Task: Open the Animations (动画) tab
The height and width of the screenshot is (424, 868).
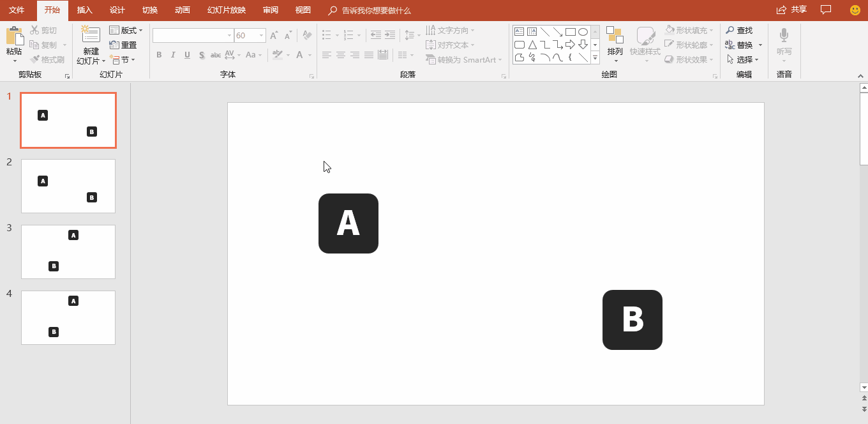Action: [182, 10]
